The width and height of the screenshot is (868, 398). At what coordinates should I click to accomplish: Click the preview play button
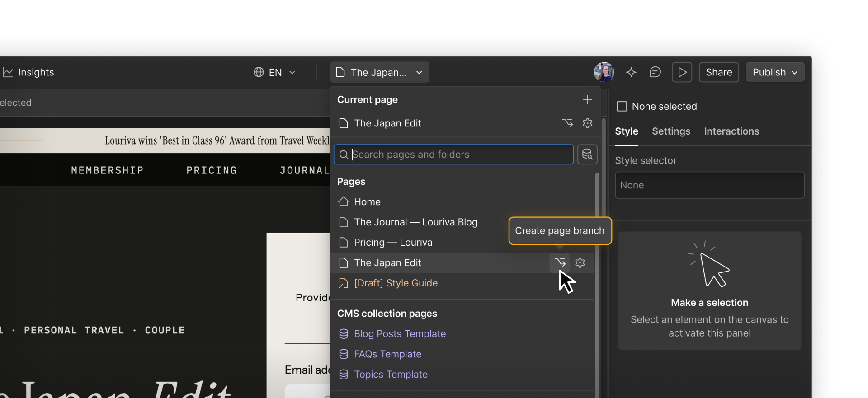[682, 72]
